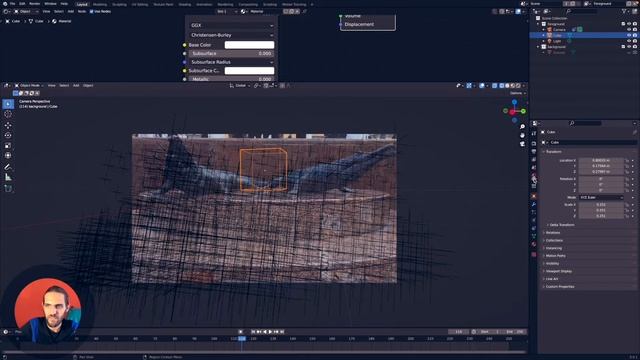Collapse the Transform panel
Screen dimensions: 640x360
coord(553,151)
